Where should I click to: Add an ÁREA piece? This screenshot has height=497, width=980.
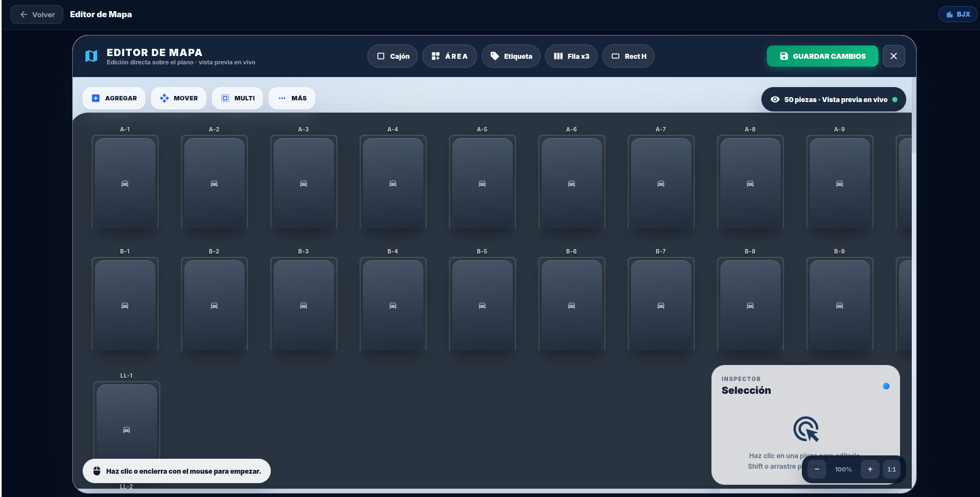pyautogui.click(x=449, y=56)
